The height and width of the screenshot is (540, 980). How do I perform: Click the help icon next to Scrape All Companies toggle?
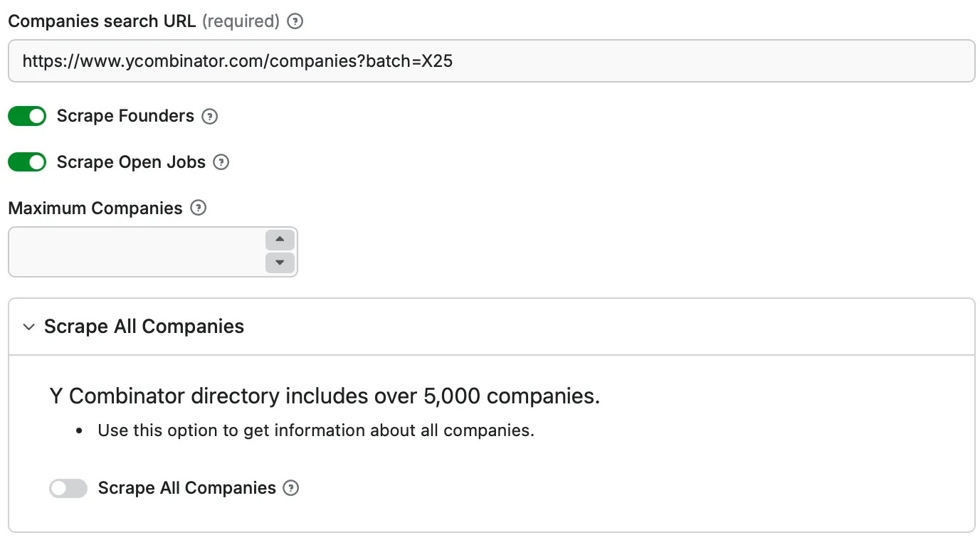pyautogui.click(x=290, y=488)
